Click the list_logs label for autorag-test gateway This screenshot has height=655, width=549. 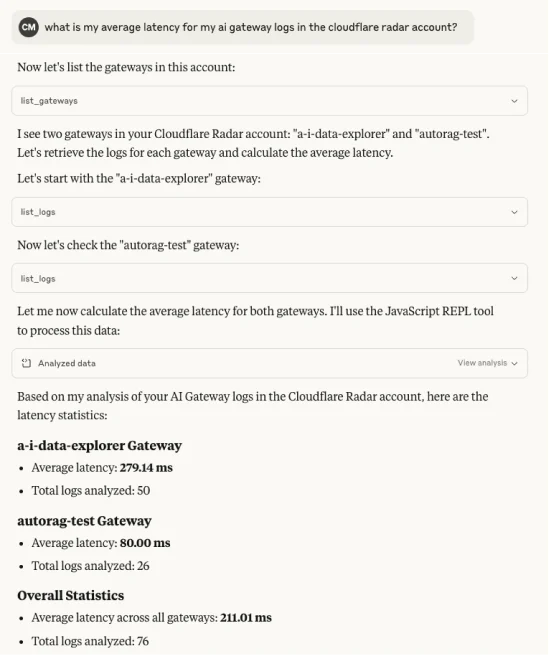coord(38,279)
